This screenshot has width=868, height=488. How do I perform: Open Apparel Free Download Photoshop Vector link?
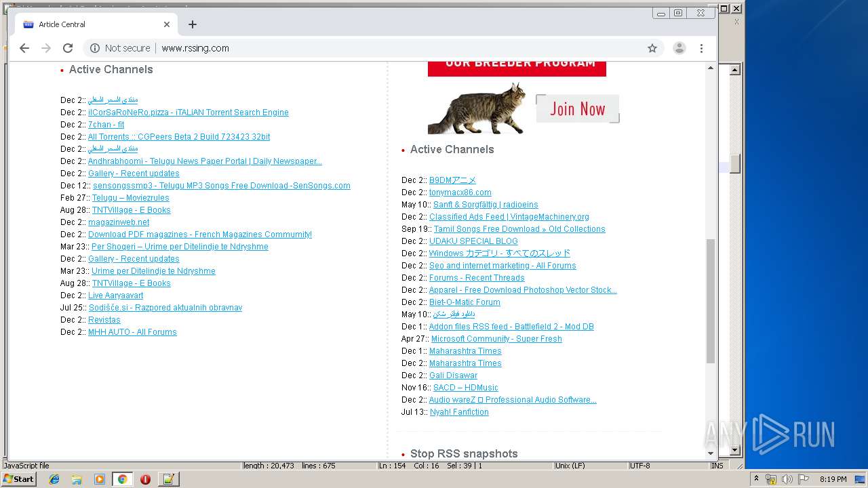(523, 290)
